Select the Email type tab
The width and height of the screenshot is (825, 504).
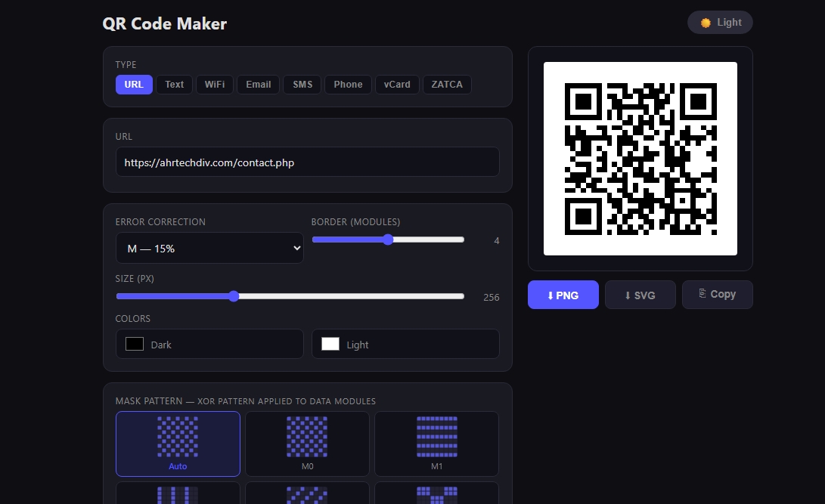(259, 85)
